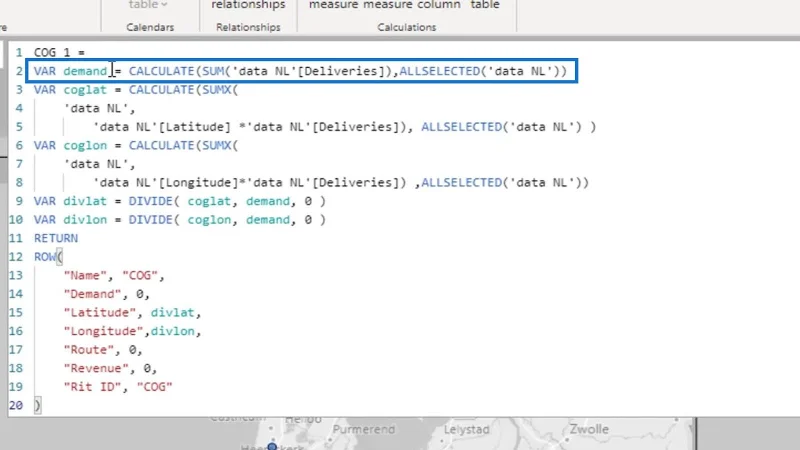Click the coglon variable name on line 6

pos(85,145)
